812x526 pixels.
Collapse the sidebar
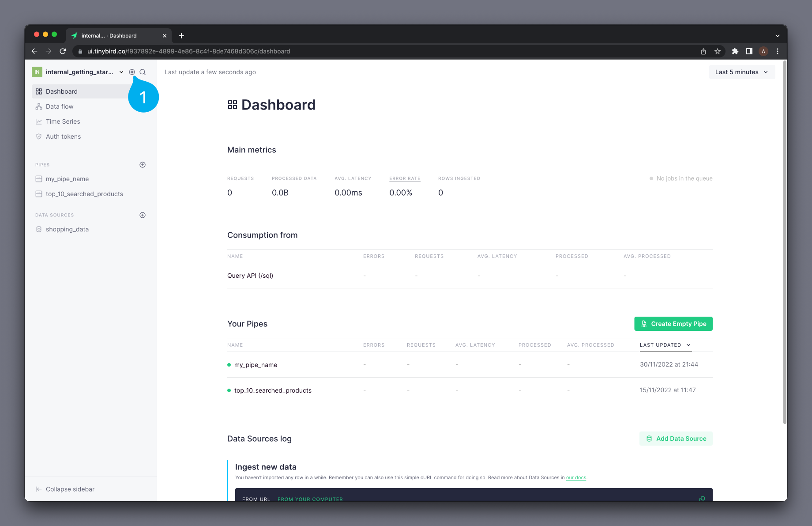point(65,489)
